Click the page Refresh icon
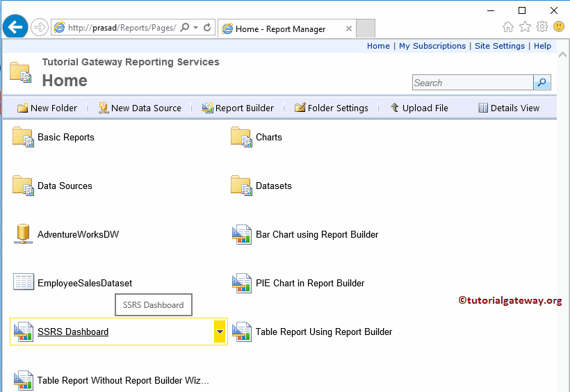The image size is (570, 392). tap(207, 27)
